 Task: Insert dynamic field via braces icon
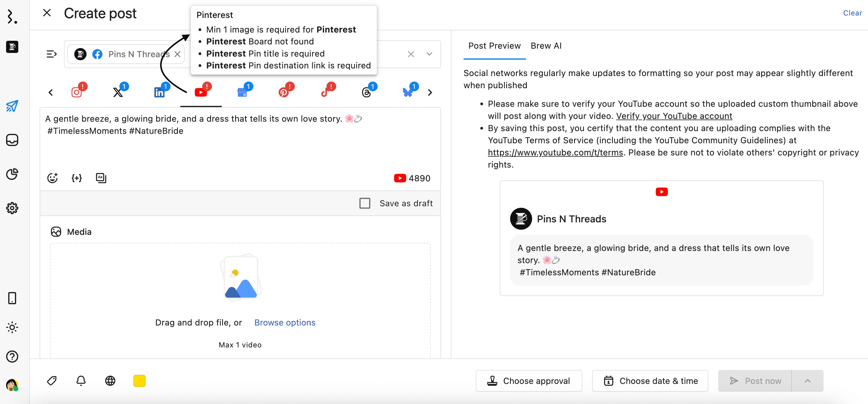(x=77, y=178)
